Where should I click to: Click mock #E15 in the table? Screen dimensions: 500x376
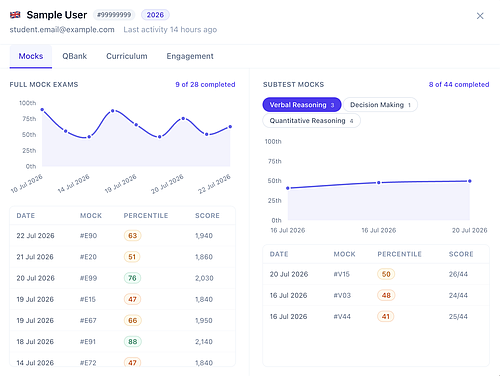coord(88,299)
